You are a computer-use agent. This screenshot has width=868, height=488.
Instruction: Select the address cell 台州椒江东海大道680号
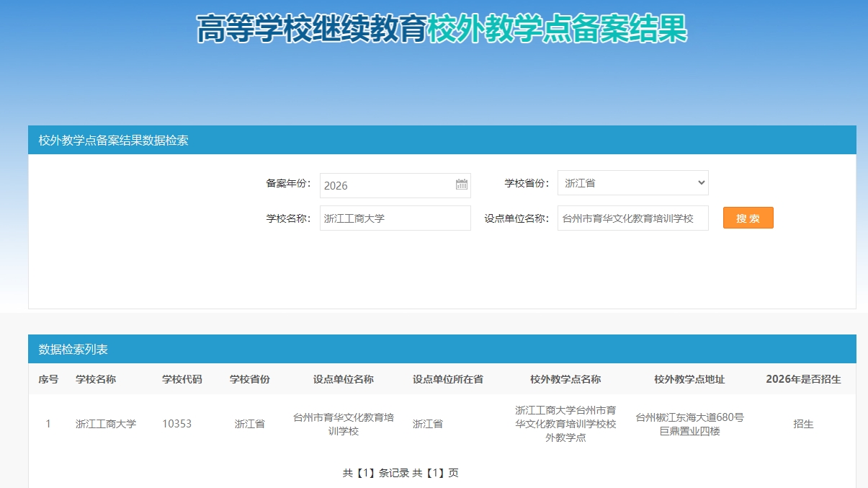689,424
